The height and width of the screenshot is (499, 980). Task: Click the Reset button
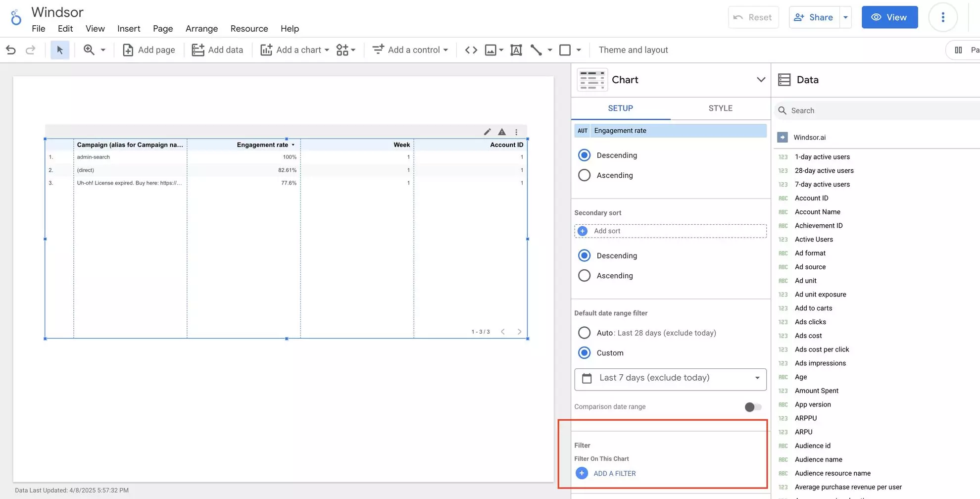click(x=753, y=17)
